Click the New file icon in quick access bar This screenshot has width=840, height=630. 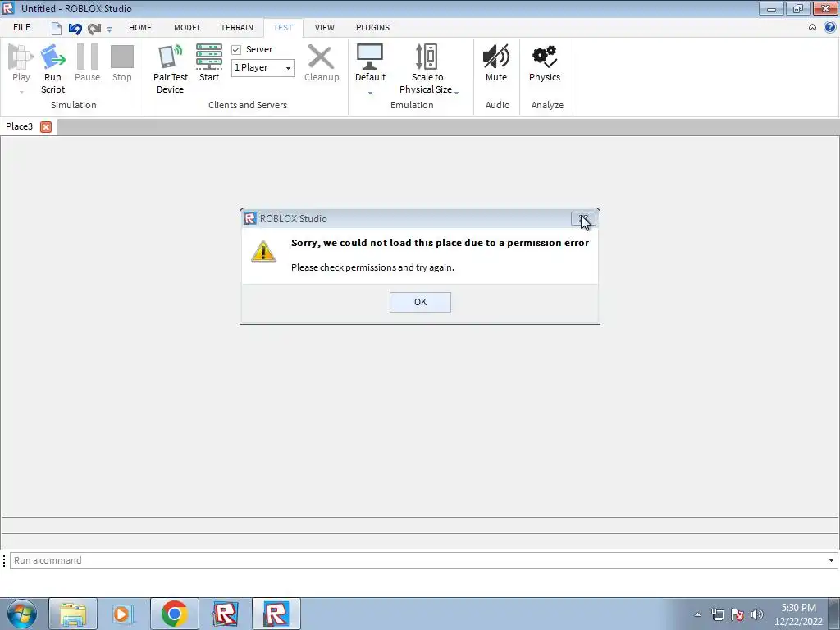[57, 29]
